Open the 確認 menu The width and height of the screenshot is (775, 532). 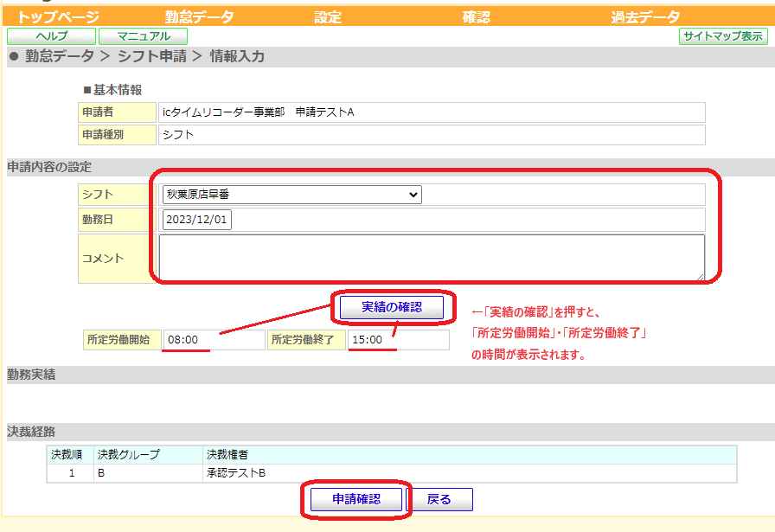pyautogui.click(x=476, y=16)
